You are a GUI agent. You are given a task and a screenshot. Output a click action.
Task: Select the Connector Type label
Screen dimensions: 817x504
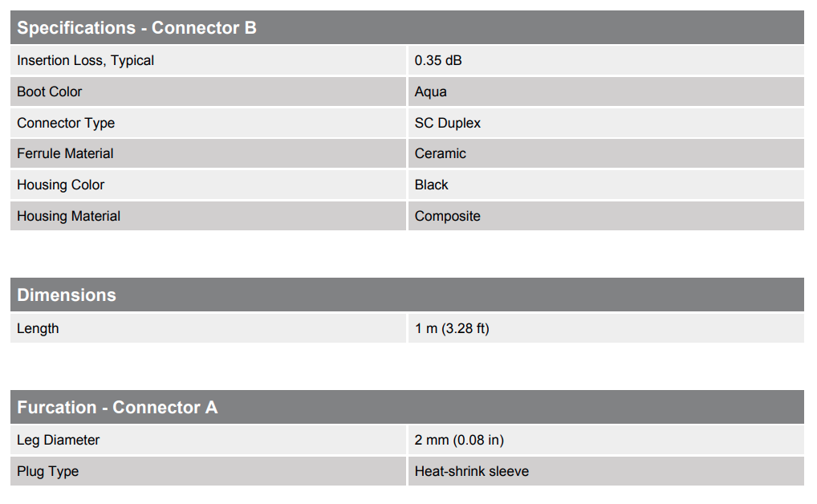[66, 124]
